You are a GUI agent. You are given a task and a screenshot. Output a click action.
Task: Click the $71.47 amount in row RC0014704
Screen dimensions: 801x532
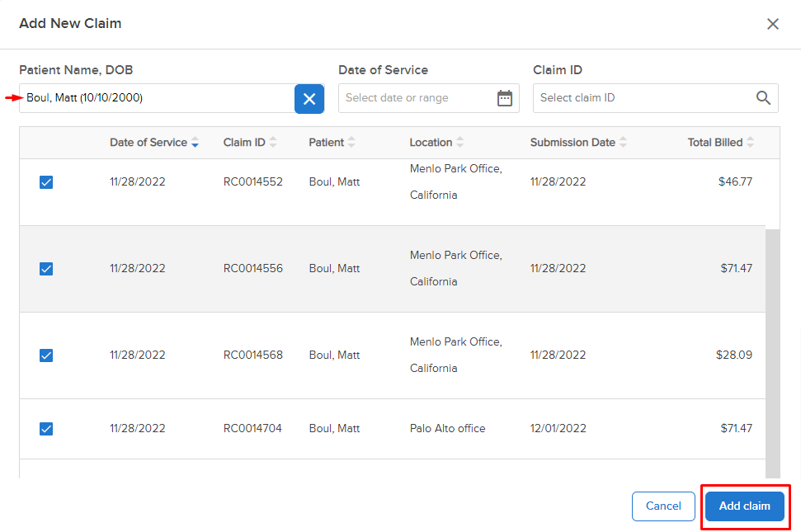736,428
